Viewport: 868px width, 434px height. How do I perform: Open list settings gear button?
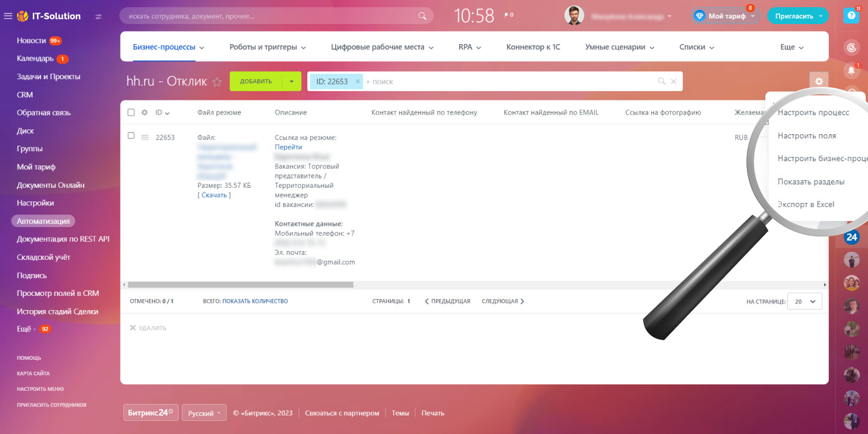(x=819, y=81)
